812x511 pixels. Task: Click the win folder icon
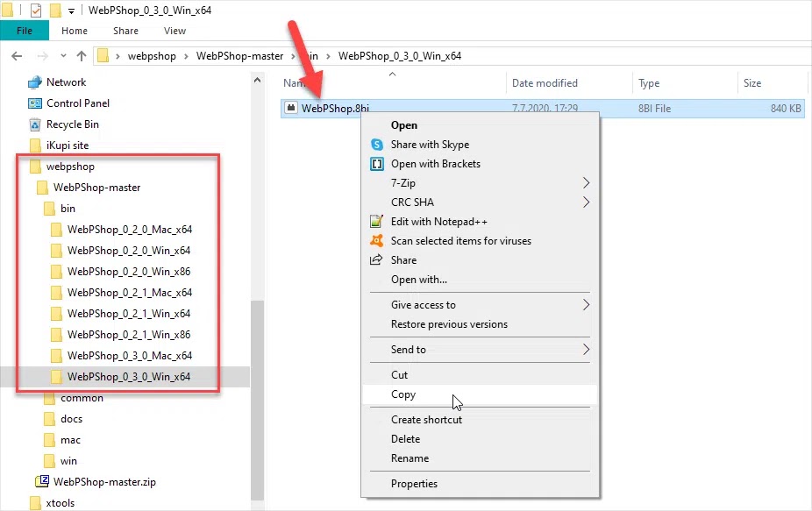pos(50,461)
